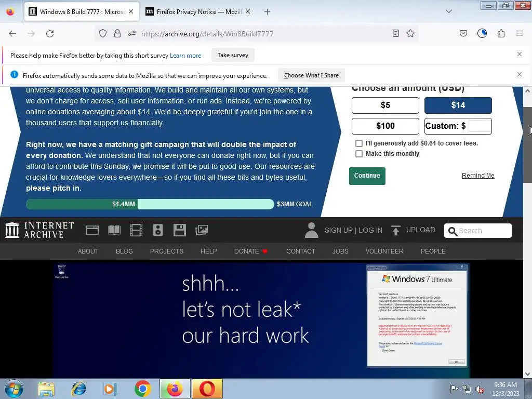Image resolution: width=532 pixels, height=399 pixels.
Task: Expand the list all tabs chevron
Action: click(x=448, y=11)
